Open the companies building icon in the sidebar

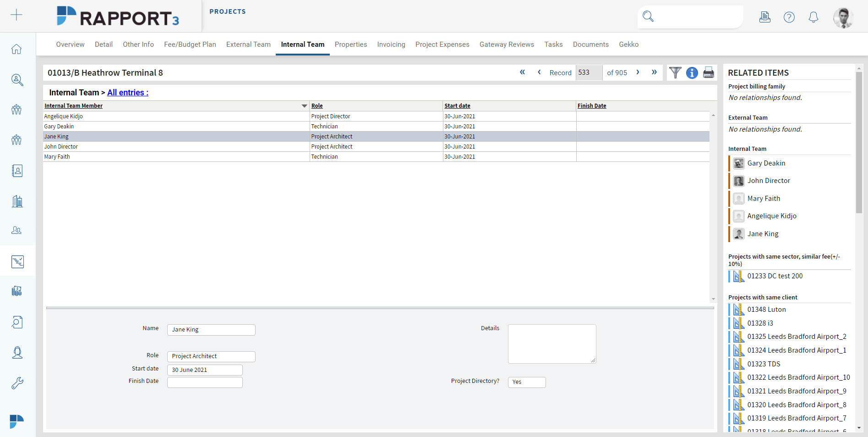click(17, 201)
